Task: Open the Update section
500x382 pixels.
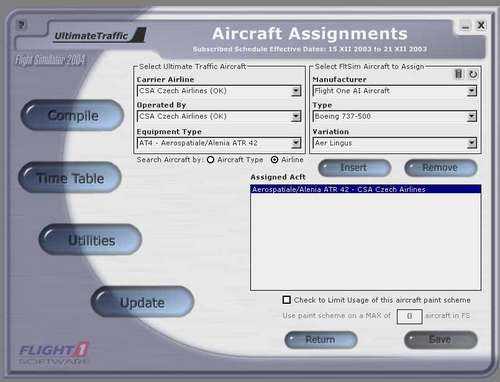Action: point(142,302)
